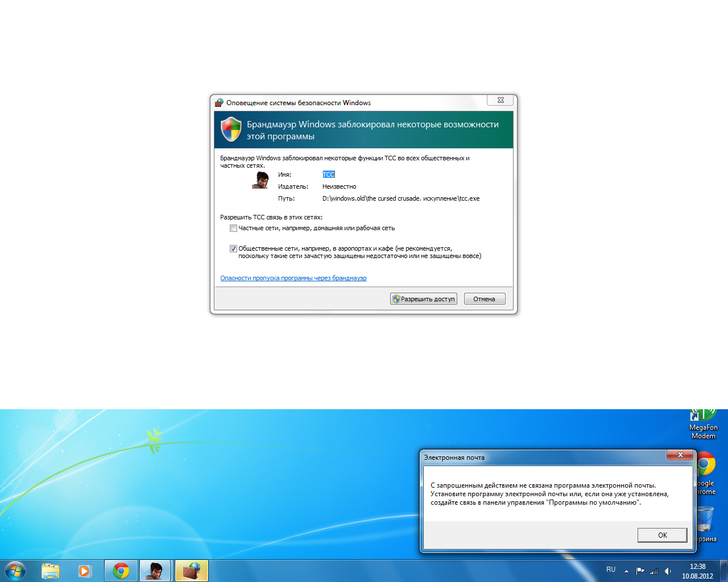
Task: Launch Windows Media Player from the taskbar
Action: coord(84,571)
